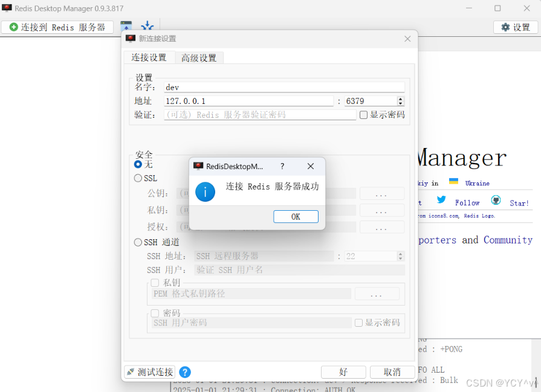Edit the 名字 field containing dev

coord(284,87)
